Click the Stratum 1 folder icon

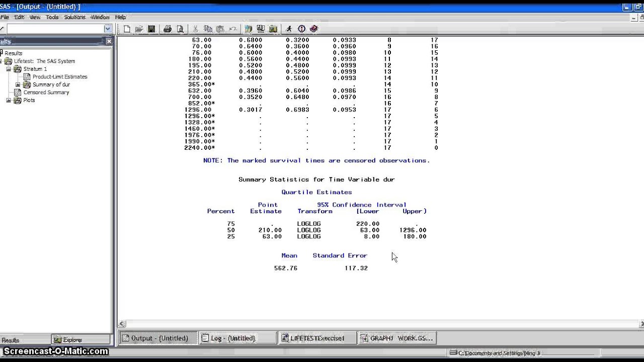pos(18,69)
